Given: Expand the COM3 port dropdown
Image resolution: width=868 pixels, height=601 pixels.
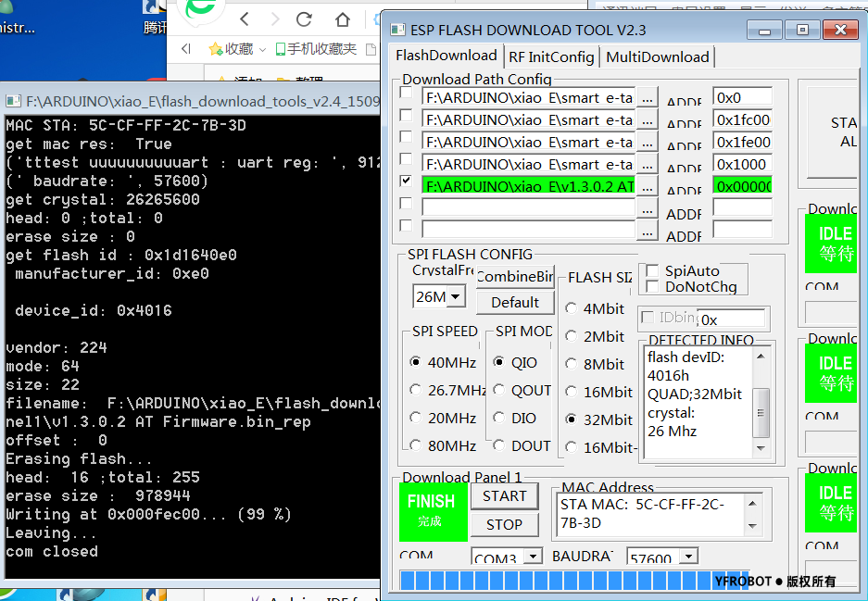Looking at the screenshot, I should coord(533,557).
